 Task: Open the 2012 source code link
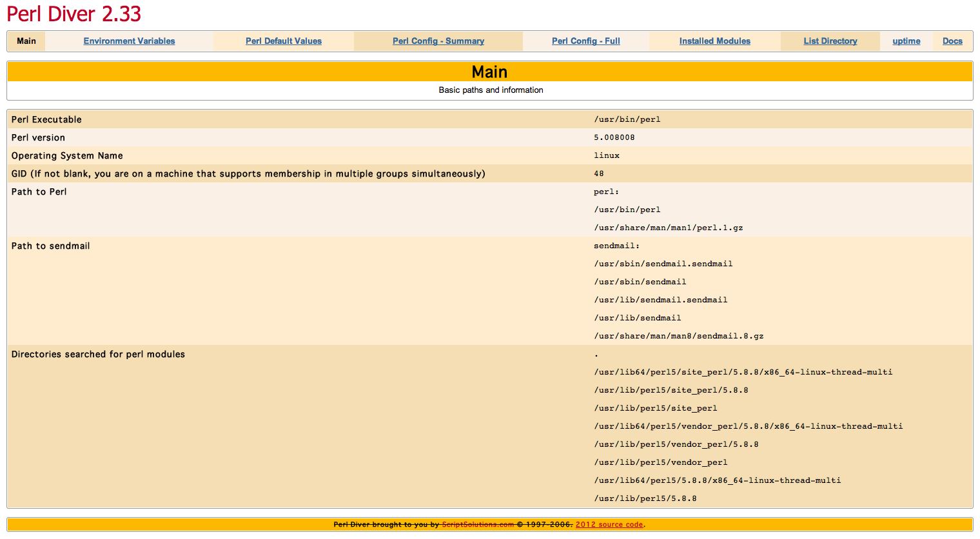[x=609, y=525]
